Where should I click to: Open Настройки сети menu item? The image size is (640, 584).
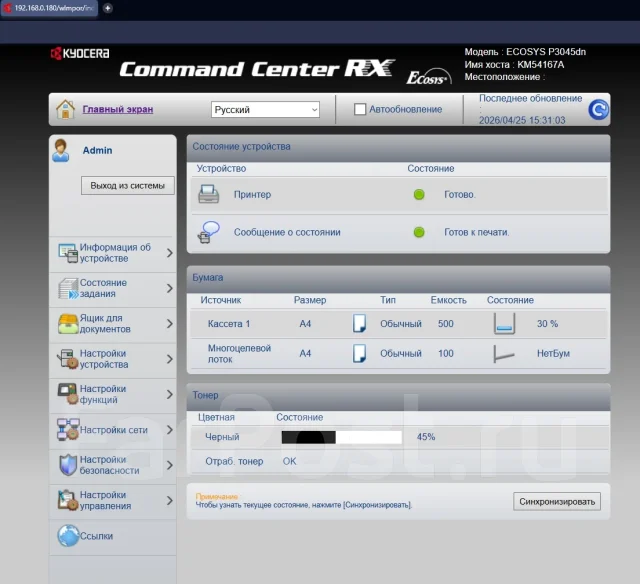tap(113, 430)
